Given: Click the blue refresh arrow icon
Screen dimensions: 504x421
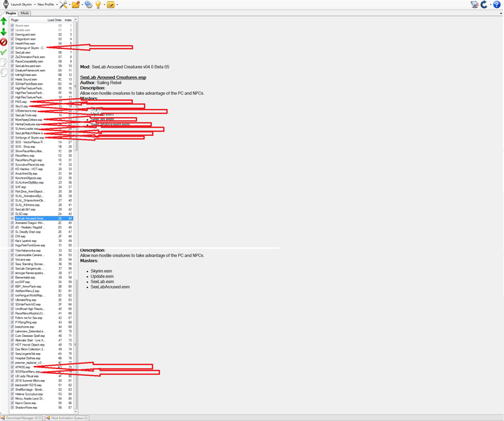Looking at the screenshot, I should [484, 5].
